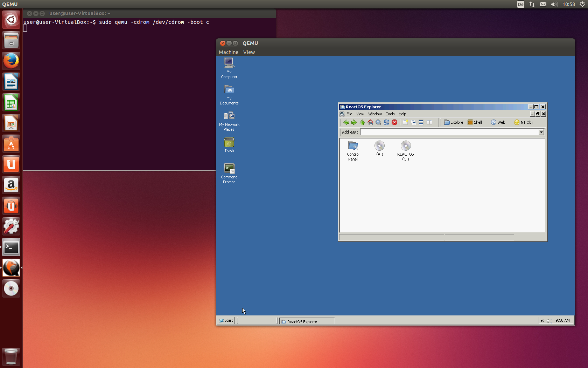Click the Shell button in toolbar
588x368 pixels.
pyautogui.click(x=475, y=122)
